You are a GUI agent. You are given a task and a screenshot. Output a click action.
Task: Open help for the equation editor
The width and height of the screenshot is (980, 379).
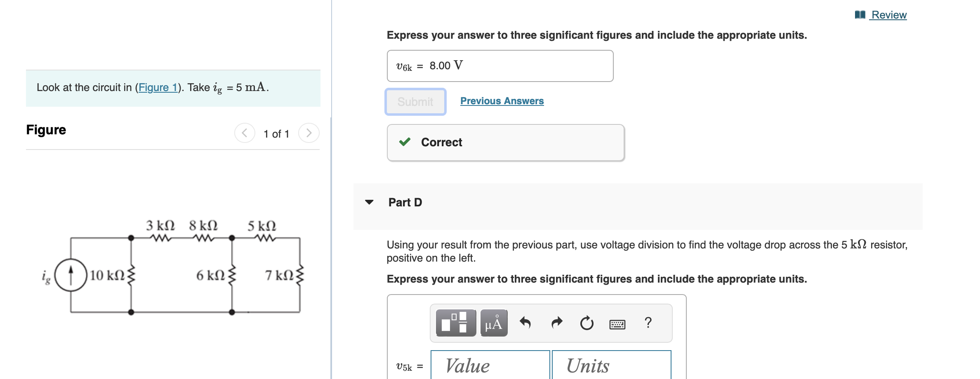(x=648, y=323)
